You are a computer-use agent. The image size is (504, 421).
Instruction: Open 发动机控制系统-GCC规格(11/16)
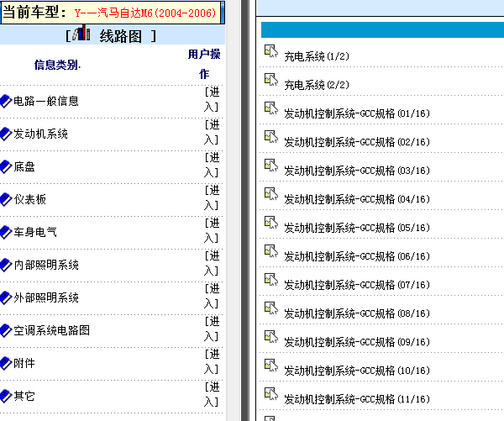point(357,400)
